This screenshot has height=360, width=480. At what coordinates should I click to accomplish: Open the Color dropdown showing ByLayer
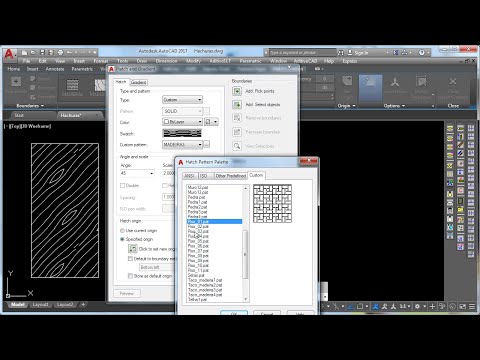click(x=182, y=122)
